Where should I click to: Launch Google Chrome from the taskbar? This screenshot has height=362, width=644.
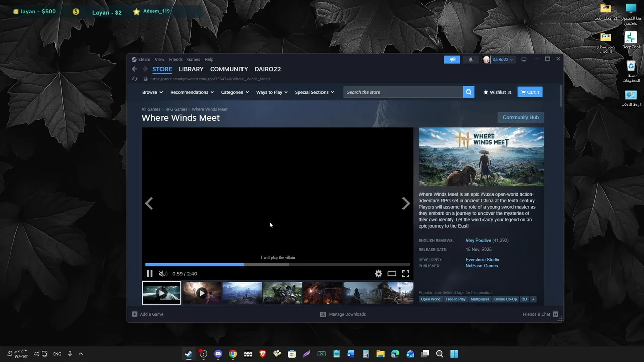(x=233, y=354)
